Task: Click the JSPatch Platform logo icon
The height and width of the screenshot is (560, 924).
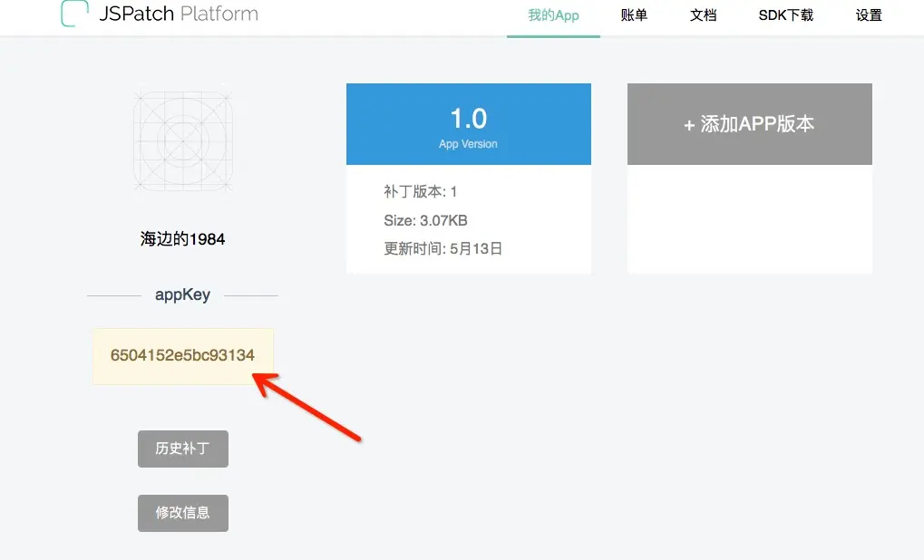Action: point(75,13)
